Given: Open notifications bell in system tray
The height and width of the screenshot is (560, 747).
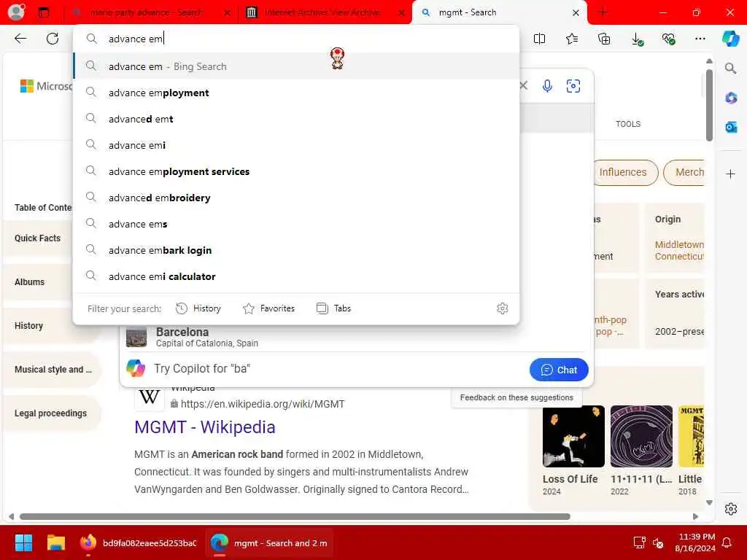Looking at the screenshot, I should pyautogui.click(x=727, y=542).
